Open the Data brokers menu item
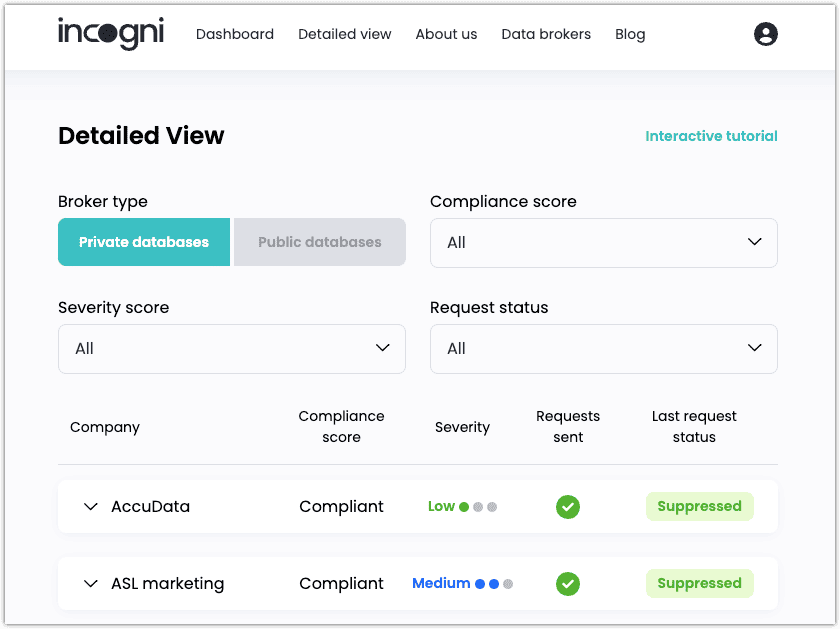The height and width of the screenshot is (629, 840). (546, 34)
